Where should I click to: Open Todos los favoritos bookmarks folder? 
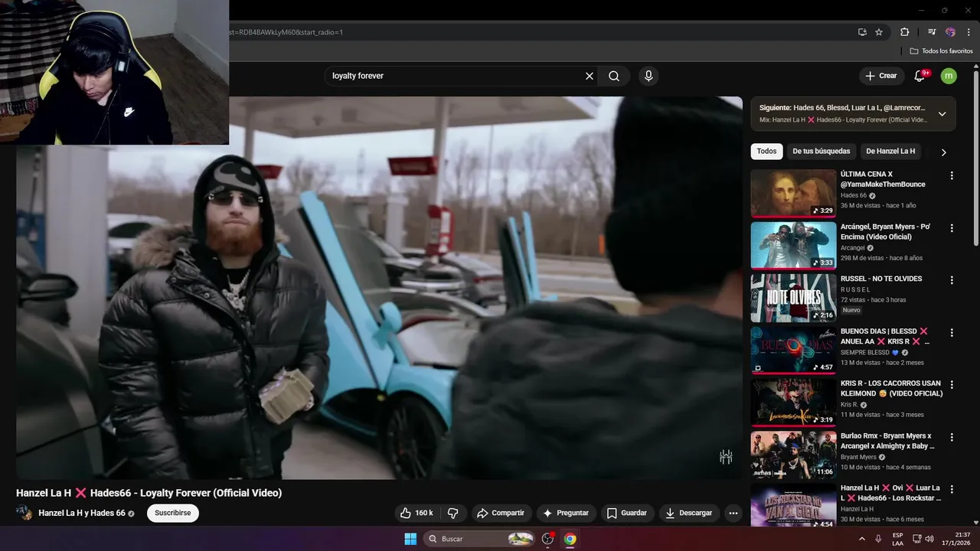click(x=942, y=51)
